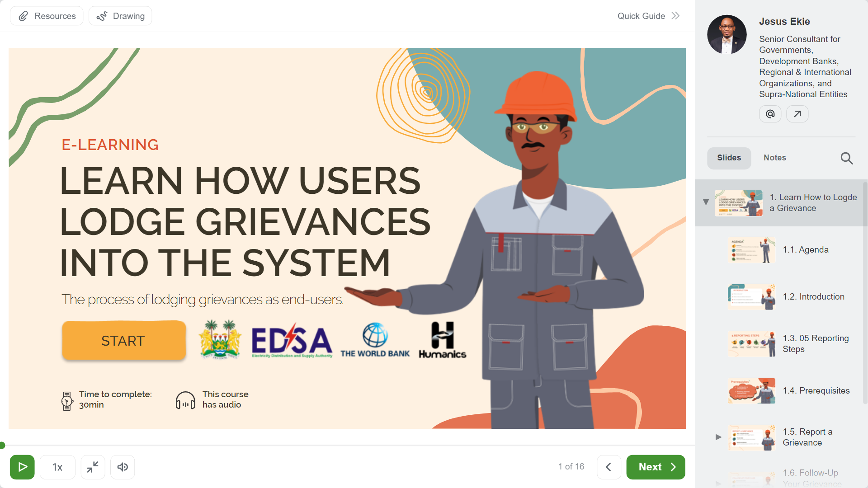The height and width of the screenshot is (488, 868).
Task: Click the 'This course has audio' text
Action: 225,399
